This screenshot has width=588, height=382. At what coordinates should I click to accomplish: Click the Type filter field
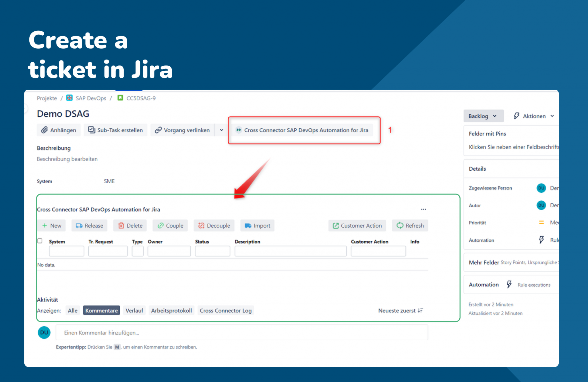138,251
